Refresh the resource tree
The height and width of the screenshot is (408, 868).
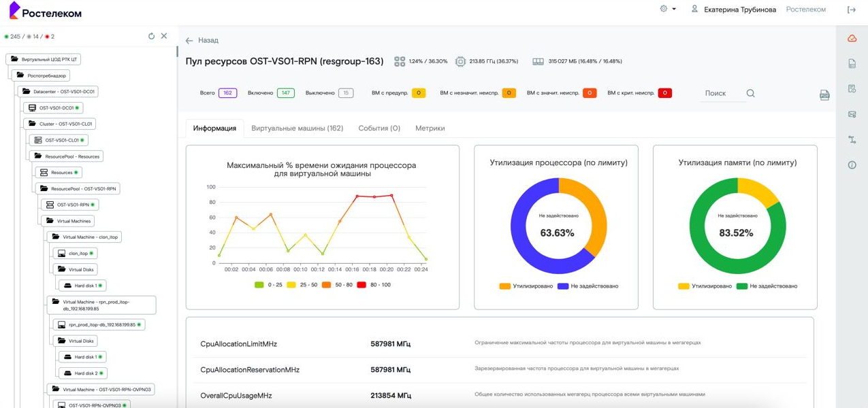click(151, 36)
